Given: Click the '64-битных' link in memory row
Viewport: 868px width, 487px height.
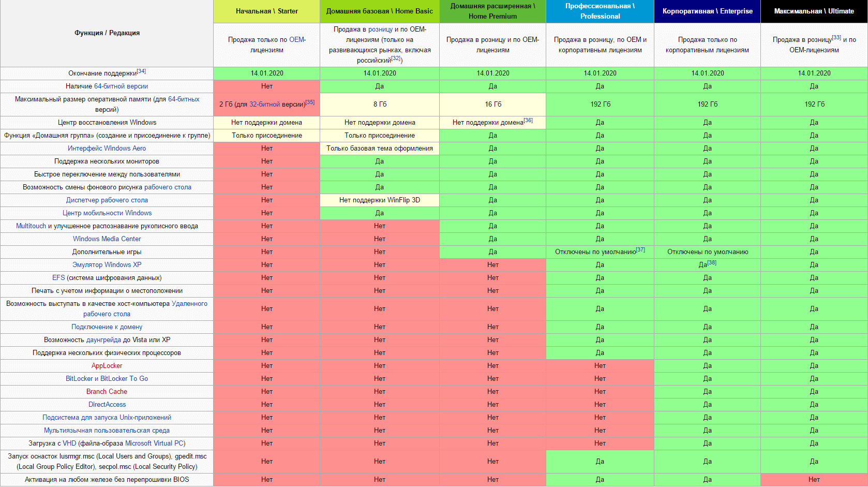Looking at the screenshot, I should coord(184,99).
